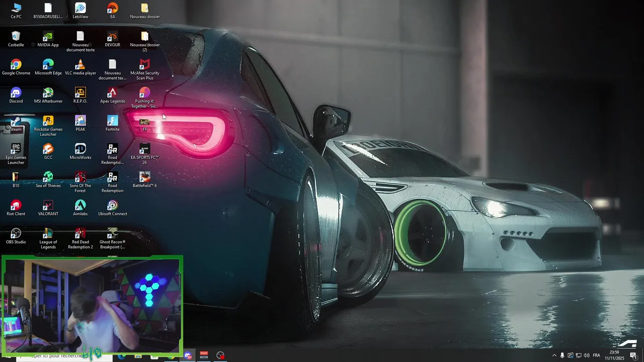644x362 pixels.
Task: Select the DEVOUR game shortcut
Action: tap(113, 39)
